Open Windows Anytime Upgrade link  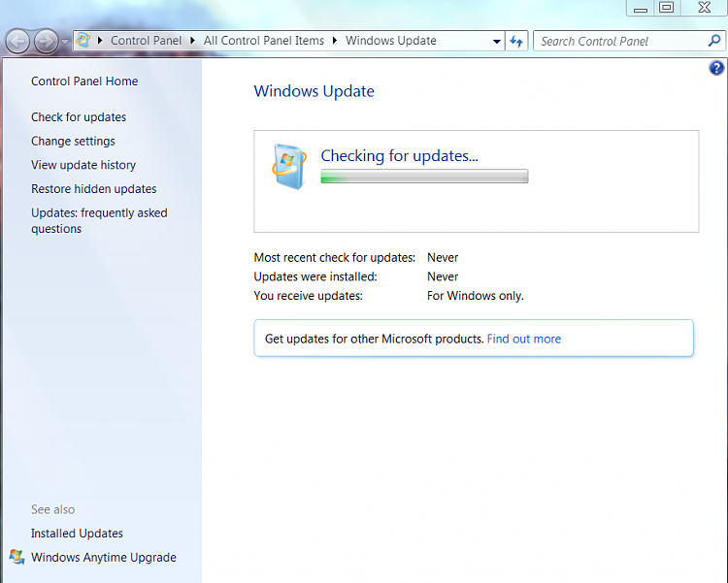tap(104, 557)
